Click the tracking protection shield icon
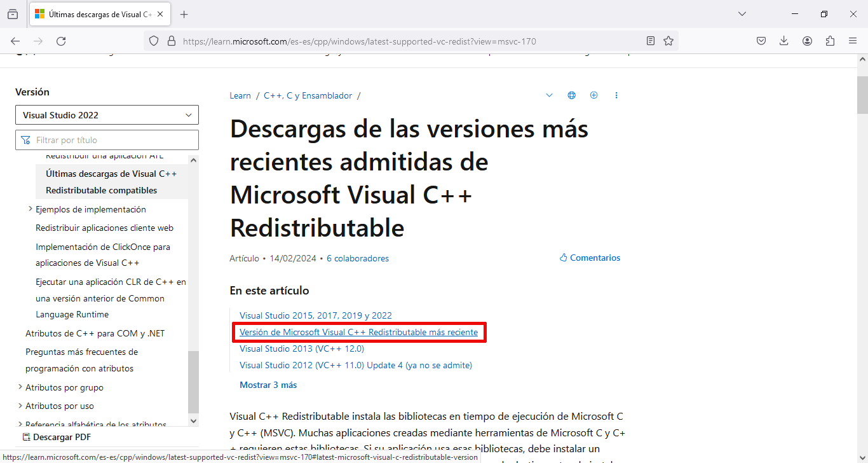The width and height of the screenshot is (868, 463). 154,41
